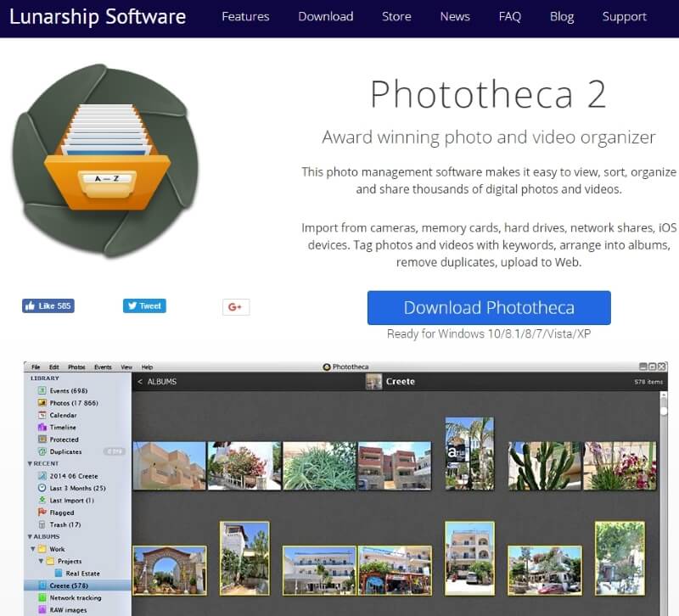Open the Support nav link
This screenshot has width=679, height=616.
(x=624, y=17)
